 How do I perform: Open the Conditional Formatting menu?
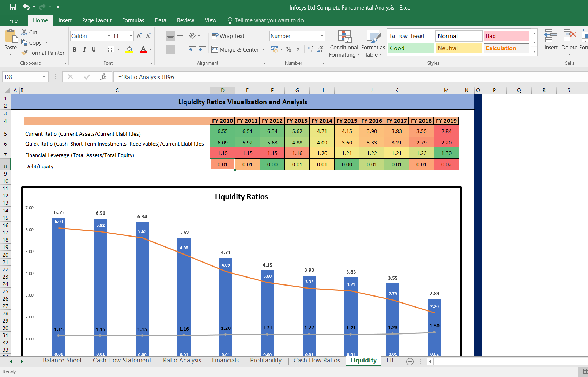[344, 44]
